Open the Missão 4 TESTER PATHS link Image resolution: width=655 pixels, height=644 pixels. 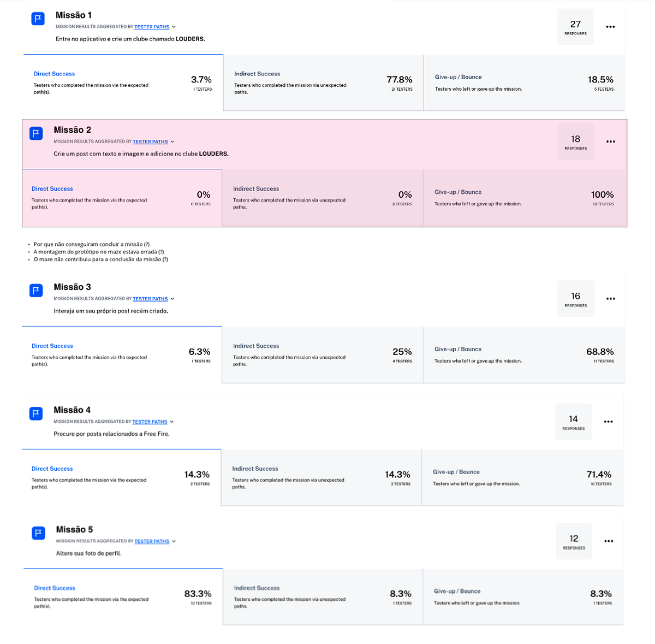(x=150, y=422)
